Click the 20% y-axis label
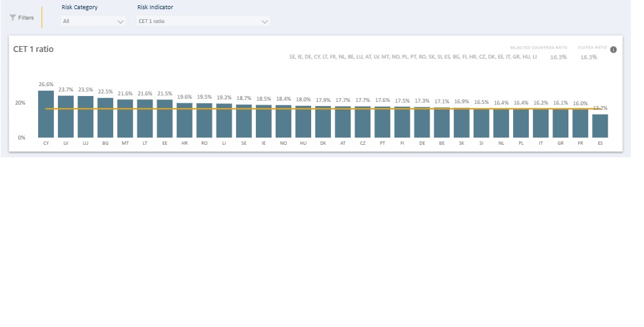Image resolution: width=644 pixels, height=327 pixels. tap(20, 103)
